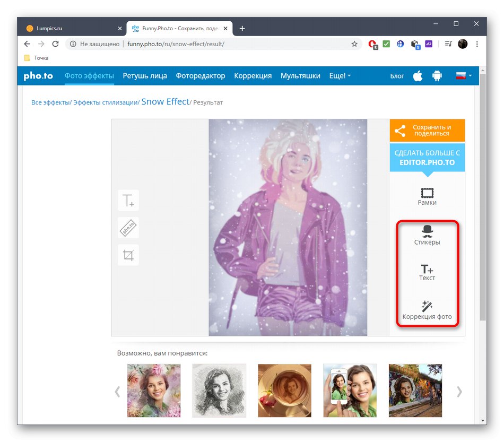Close the Lumpics.ru tab
This screenshot has height=442, width=504.
119,28
